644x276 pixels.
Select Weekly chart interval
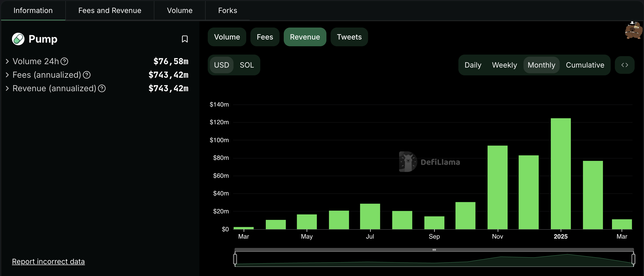pos(504,65)
